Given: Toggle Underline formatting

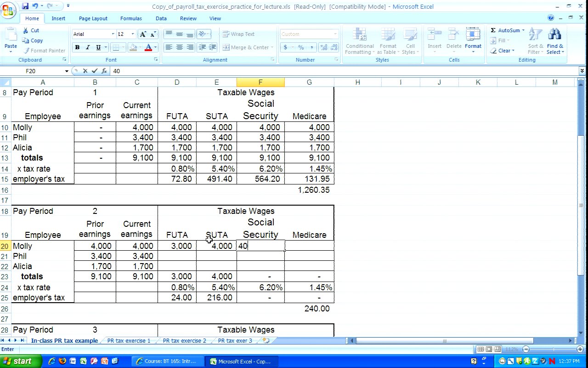Looking at the screenshot, I should (98, 47).
